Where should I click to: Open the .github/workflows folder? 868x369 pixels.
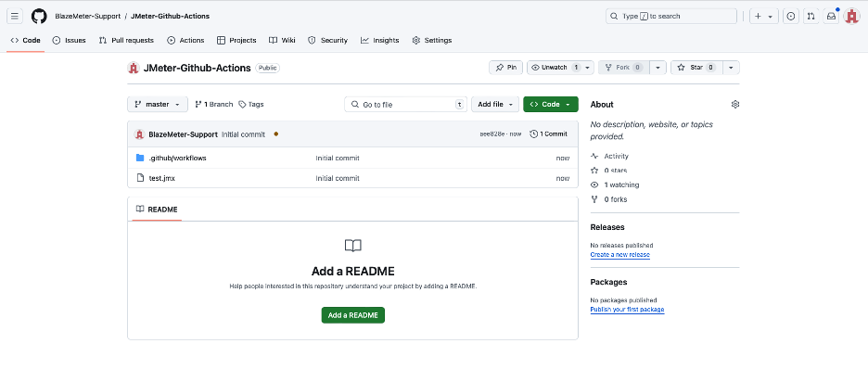coord(178,158)
